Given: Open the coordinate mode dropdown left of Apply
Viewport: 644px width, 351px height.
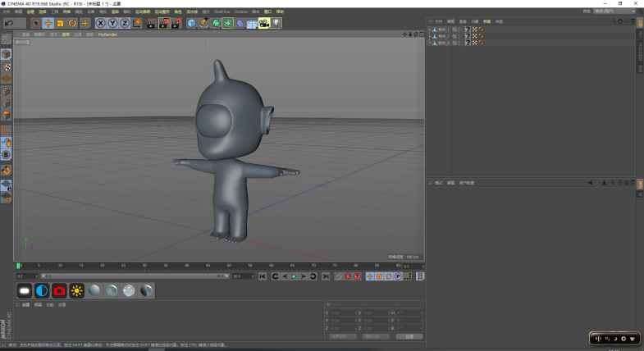Looking at the screenshot, I should [x=343, y=336].
